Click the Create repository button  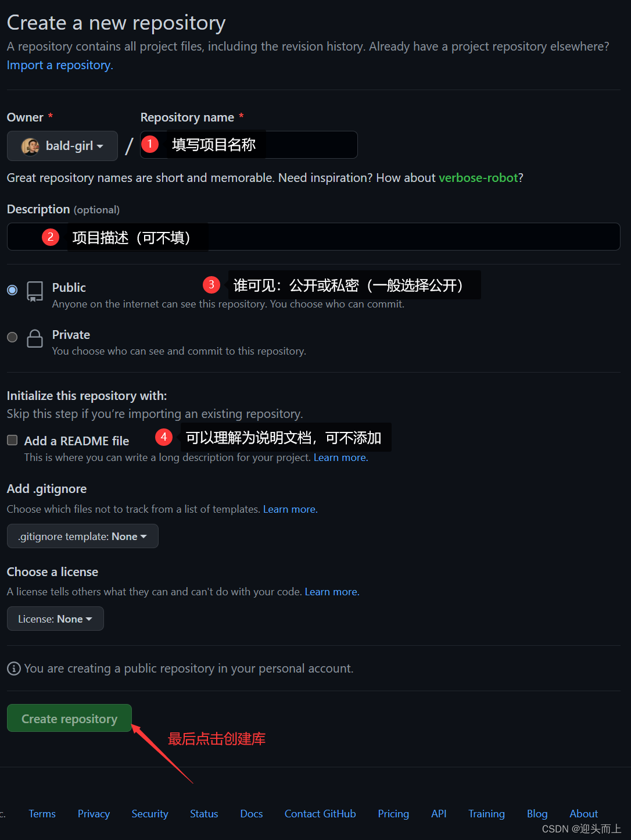click(69, 719)
